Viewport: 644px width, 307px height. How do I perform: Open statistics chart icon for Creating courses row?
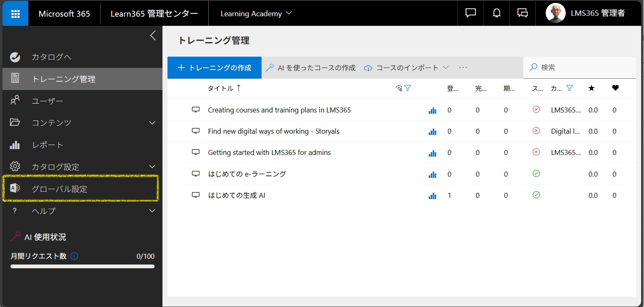[432, 110]
